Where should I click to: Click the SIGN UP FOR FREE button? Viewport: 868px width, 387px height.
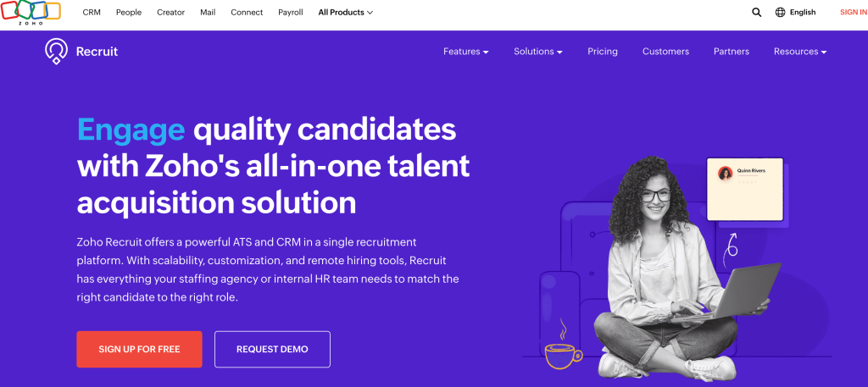pos(140,350)
